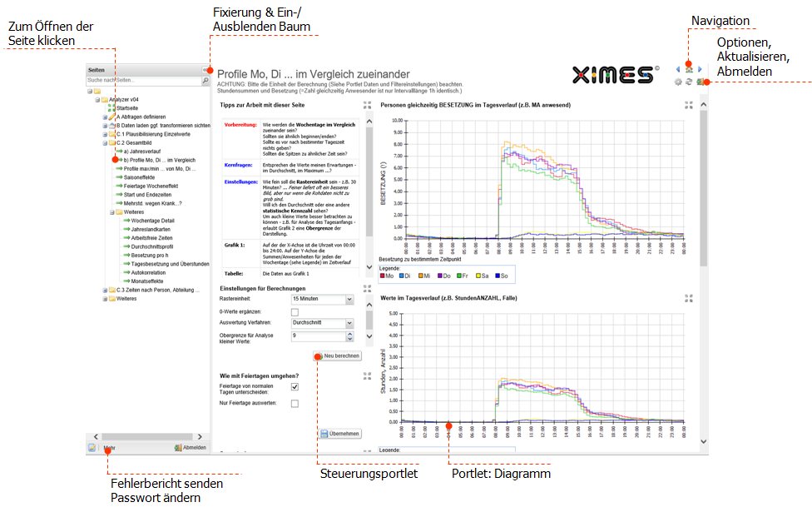Click grid icon of Tipps portlet

click(367, 105)
